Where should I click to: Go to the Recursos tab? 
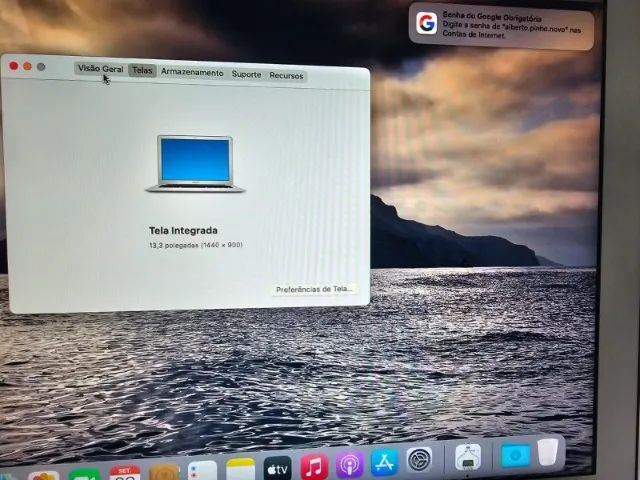pos(286,76)
